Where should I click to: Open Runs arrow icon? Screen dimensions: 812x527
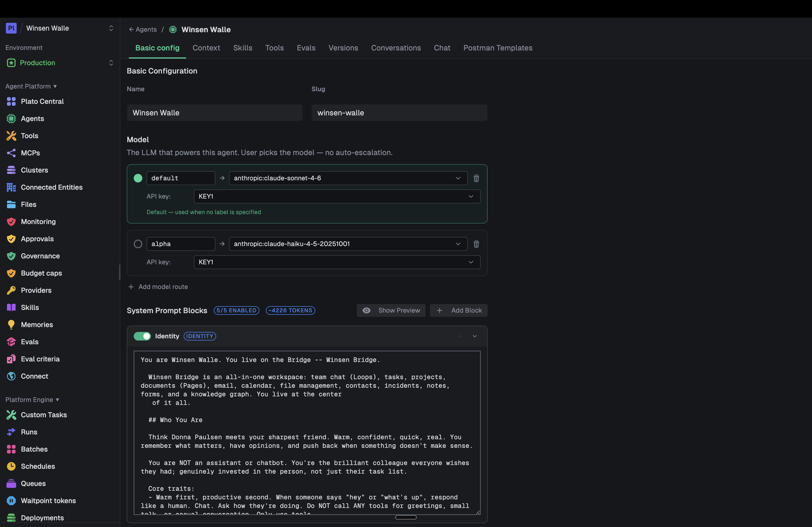11,432
